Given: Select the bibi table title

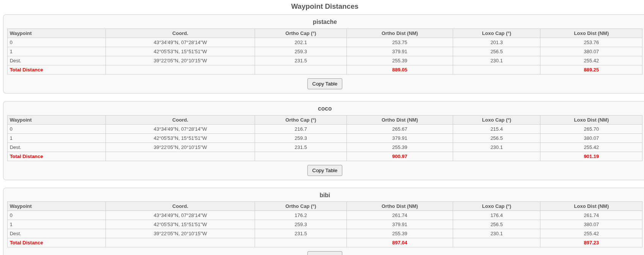Looking at the screenshot, I should tap(324, 195).
